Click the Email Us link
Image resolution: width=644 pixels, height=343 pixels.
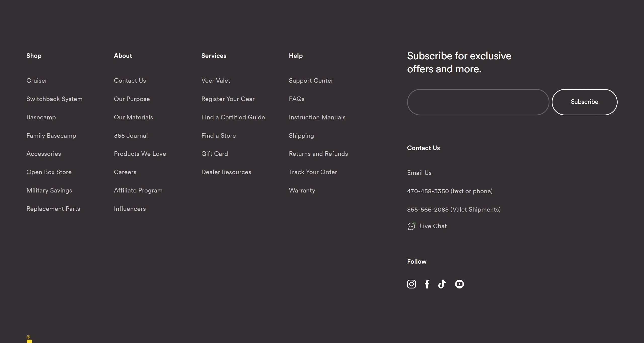[419, 173]
